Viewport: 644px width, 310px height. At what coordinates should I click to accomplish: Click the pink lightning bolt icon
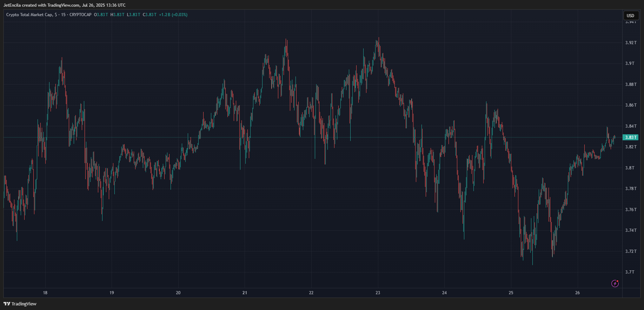[615, 283]
